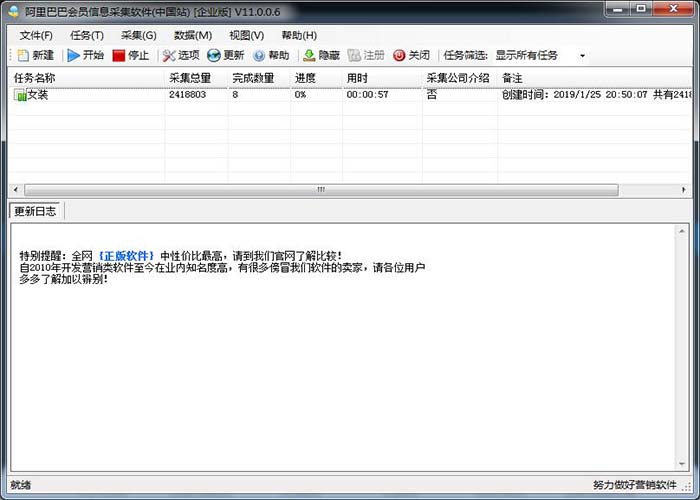The image size is (700, 500).
Task: Open the 文件(F) menu
Action: point(36,35)
